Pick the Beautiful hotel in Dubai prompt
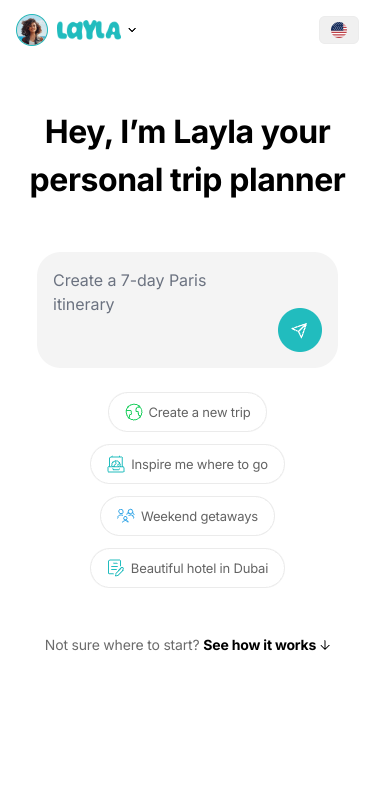 (x=188, y=568)
